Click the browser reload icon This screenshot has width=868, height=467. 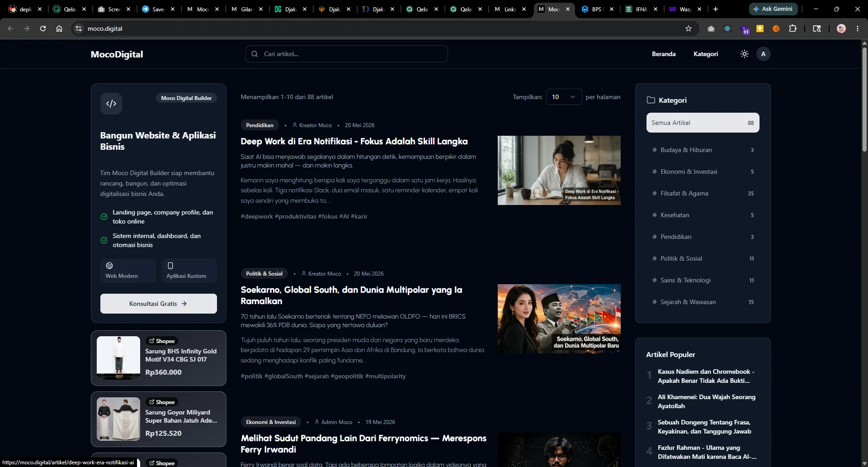tap(43, 29)
